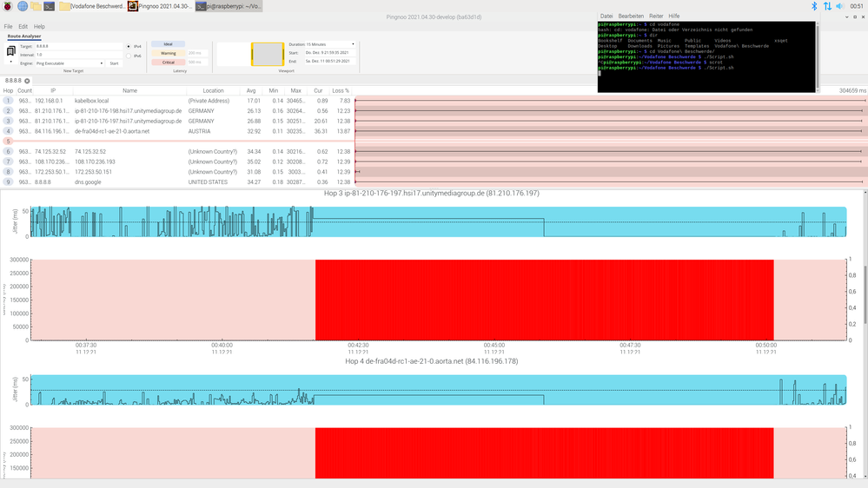The height and width of the screenshot is (488, 868).
Task: Open Reiter menu in terminal window
Action: 656,16
